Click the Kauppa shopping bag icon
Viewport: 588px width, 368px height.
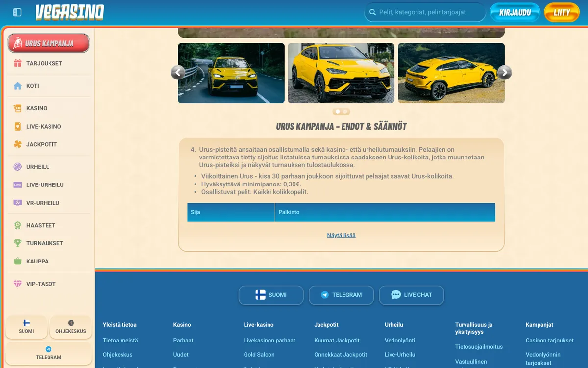click(18, 261)
